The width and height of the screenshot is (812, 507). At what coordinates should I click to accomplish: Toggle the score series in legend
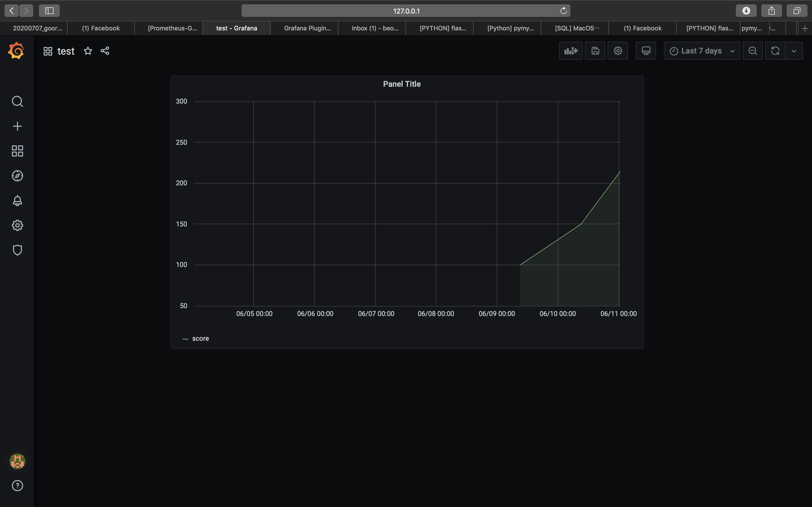(x=200, y=339)
